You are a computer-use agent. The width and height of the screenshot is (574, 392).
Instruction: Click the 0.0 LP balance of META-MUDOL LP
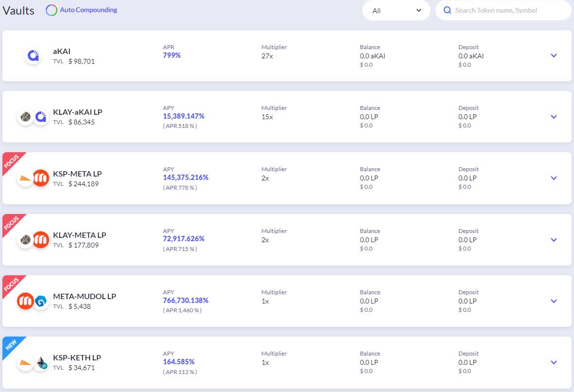pyautogui.click(x=369, y=301)
